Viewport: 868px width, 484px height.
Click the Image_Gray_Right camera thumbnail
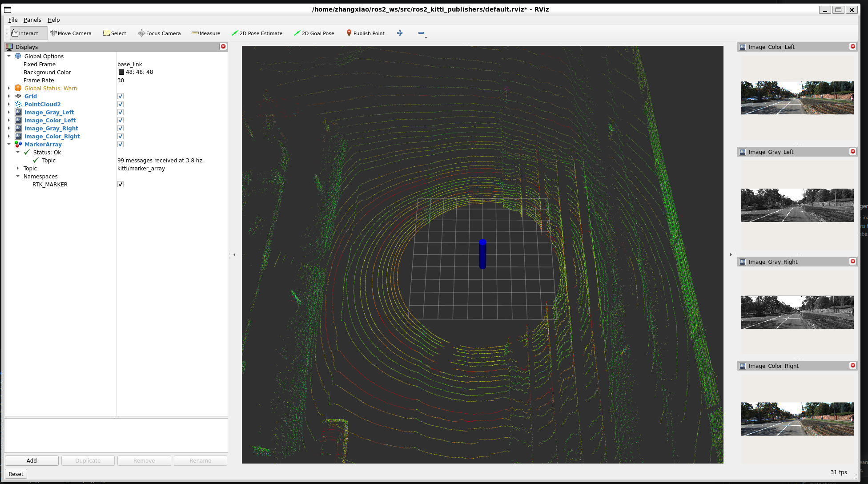[797, 312]
